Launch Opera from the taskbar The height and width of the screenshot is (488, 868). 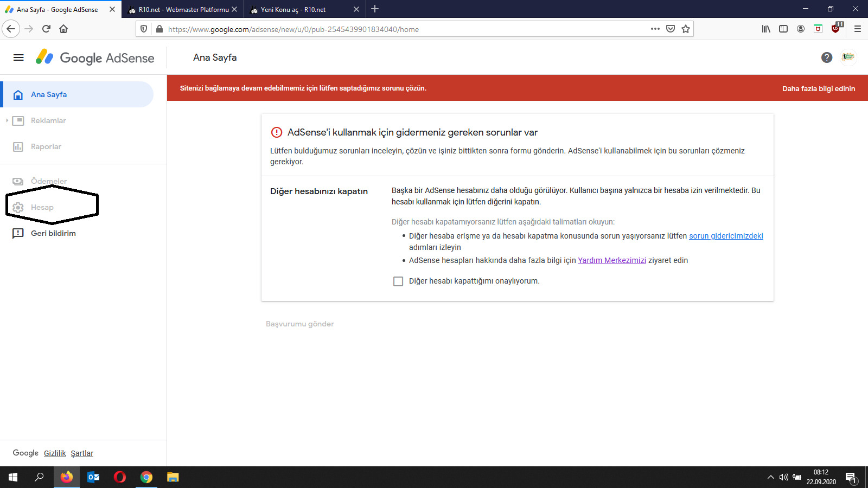point(120,477)
